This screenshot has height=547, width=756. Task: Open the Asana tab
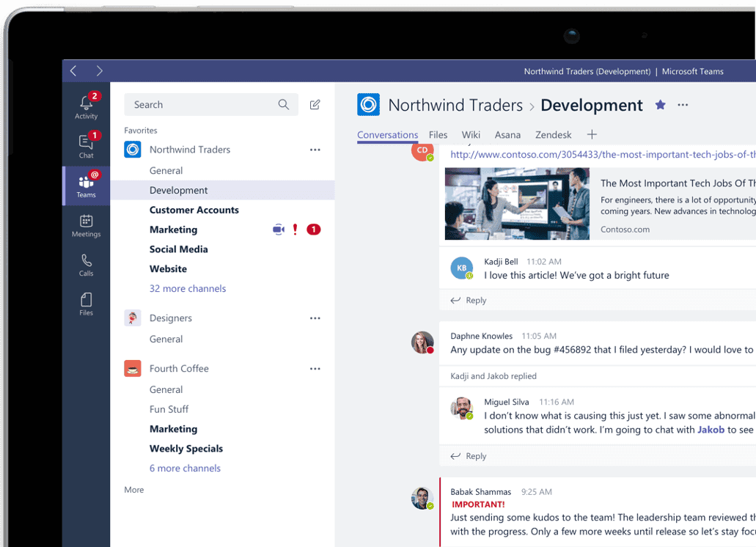[x=507, y=135]
